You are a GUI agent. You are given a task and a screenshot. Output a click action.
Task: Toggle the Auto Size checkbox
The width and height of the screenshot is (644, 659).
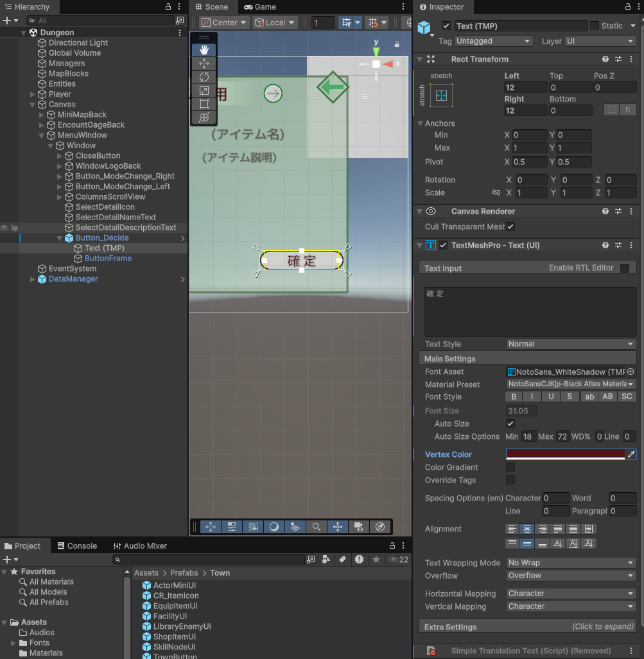click(x=510, y=424)
